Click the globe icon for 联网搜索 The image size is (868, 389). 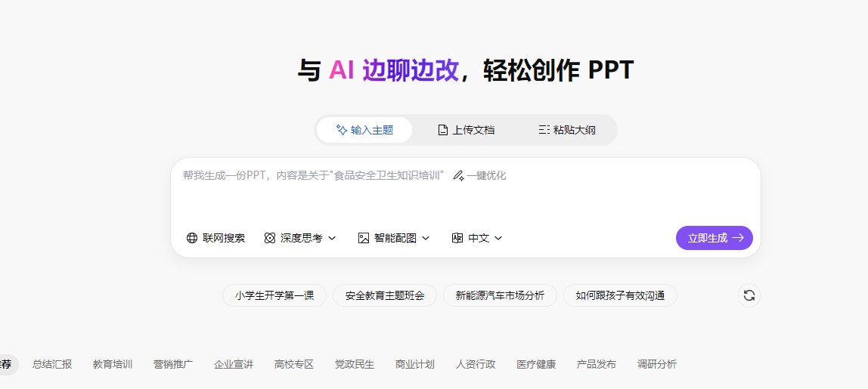[192, 238]
